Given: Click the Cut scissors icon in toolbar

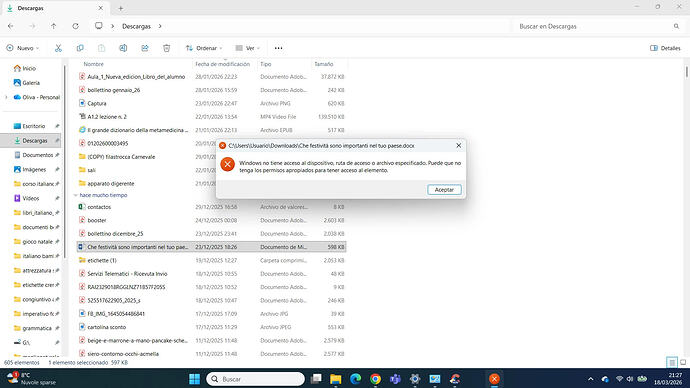Looking at the screenshot, I should click(x=58, y=48).
